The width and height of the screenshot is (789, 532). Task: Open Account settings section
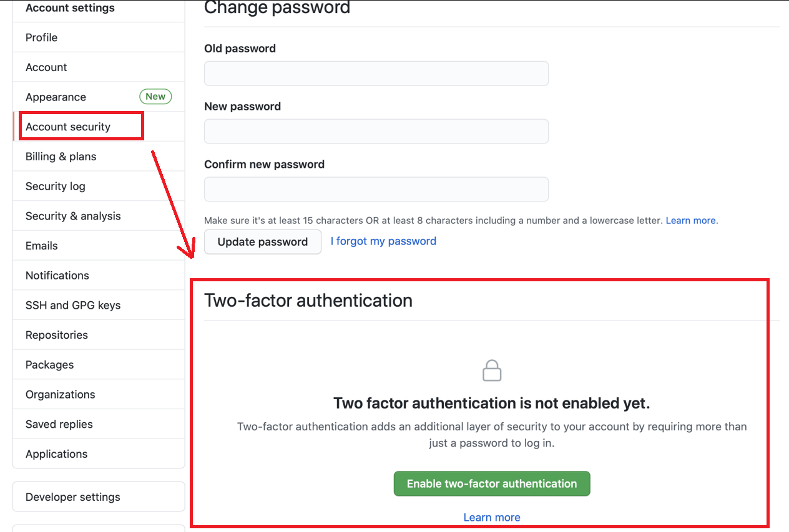[x=69, y=8]
